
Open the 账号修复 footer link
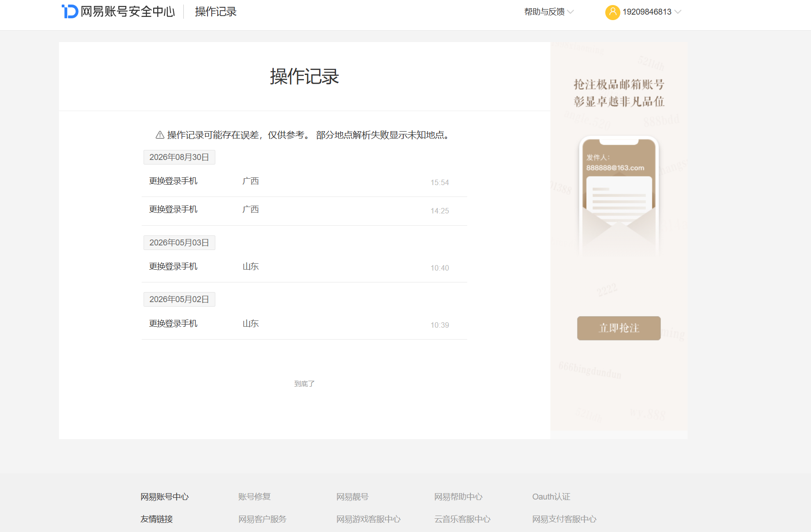click(x=255, y=497)
